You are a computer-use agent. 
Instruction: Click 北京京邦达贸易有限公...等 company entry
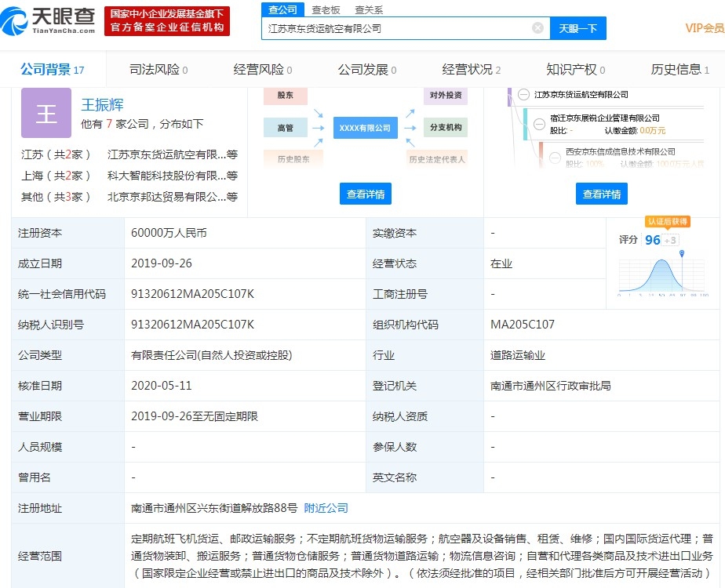173,197
